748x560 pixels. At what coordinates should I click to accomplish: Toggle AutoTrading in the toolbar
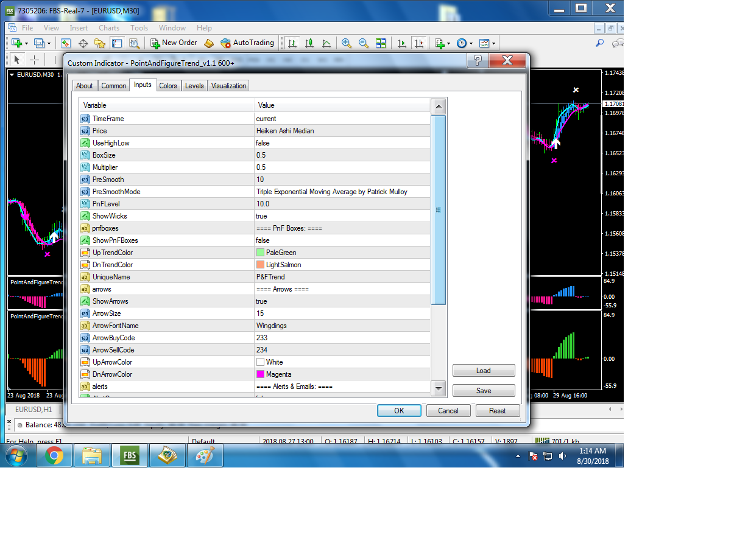click(x=247, y=43)
